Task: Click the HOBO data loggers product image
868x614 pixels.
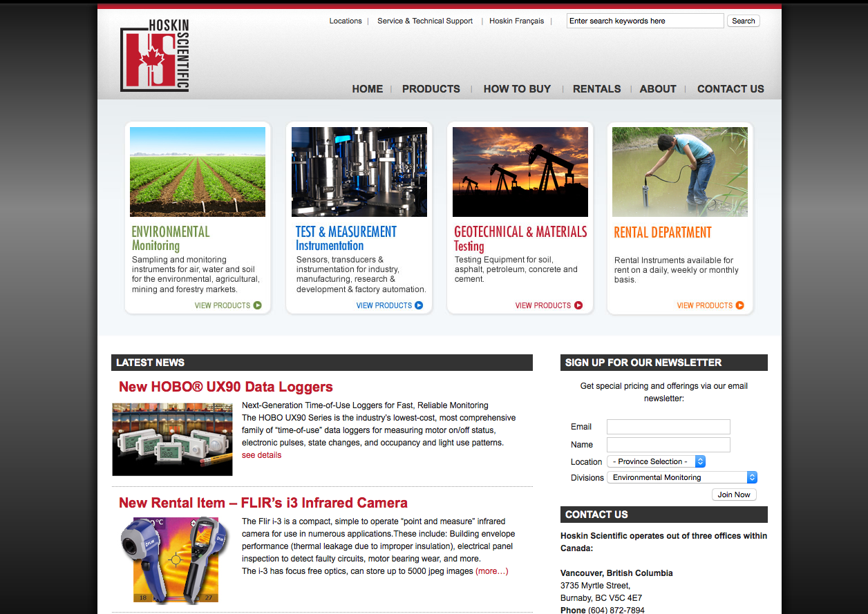Action: click(173, 439)
